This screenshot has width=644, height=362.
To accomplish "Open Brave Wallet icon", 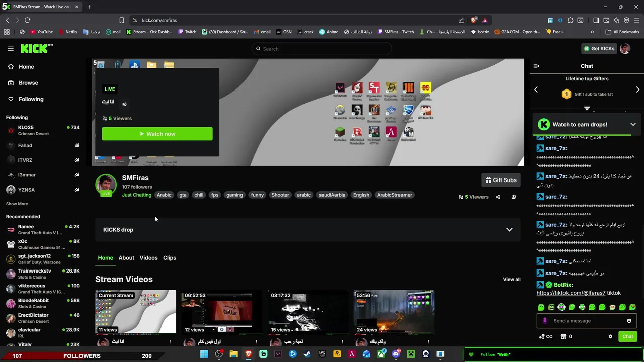I will (x=606, y=20).
